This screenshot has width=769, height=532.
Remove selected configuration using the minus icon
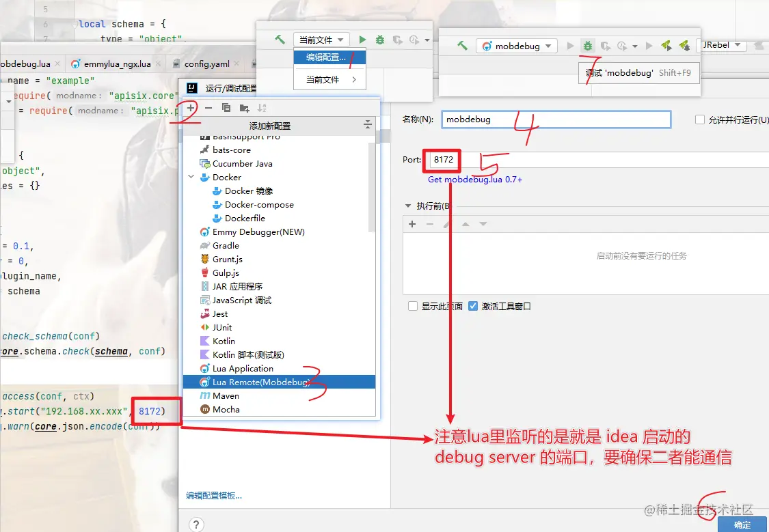coord(209,107)
